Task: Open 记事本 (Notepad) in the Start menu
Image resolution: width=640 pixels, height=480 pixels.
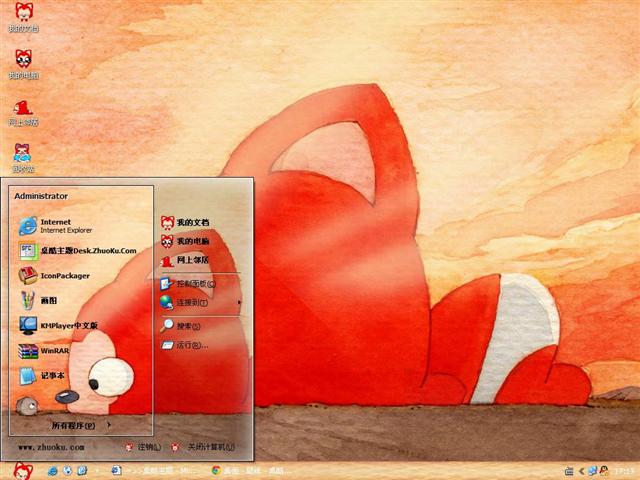Action: tap(52, 376)
